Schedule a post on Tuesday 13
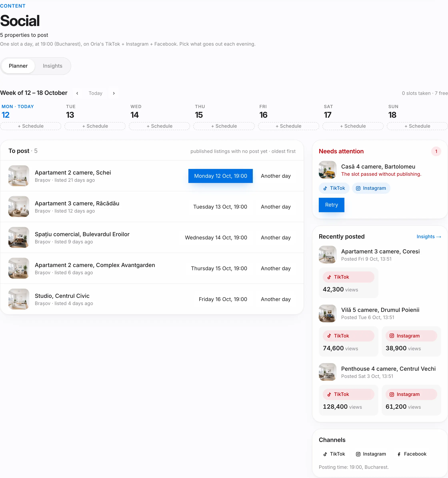 [x=95, y=126]
